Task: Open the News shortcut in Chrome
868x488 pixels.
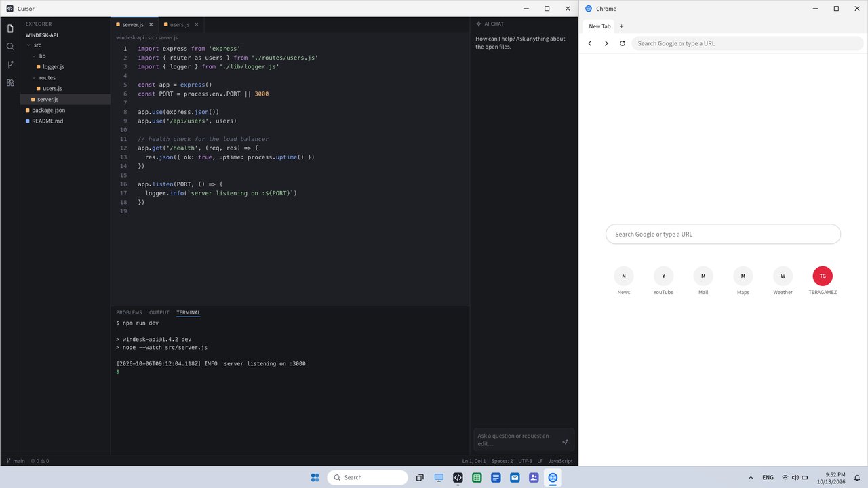Action: 624,281
